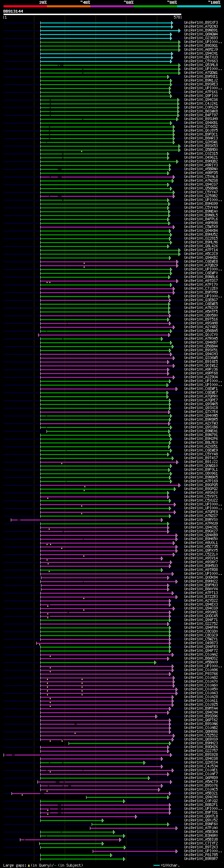Open hit UniRef100_B9N891
Viewport: 224px width, 868px height.
201,30
